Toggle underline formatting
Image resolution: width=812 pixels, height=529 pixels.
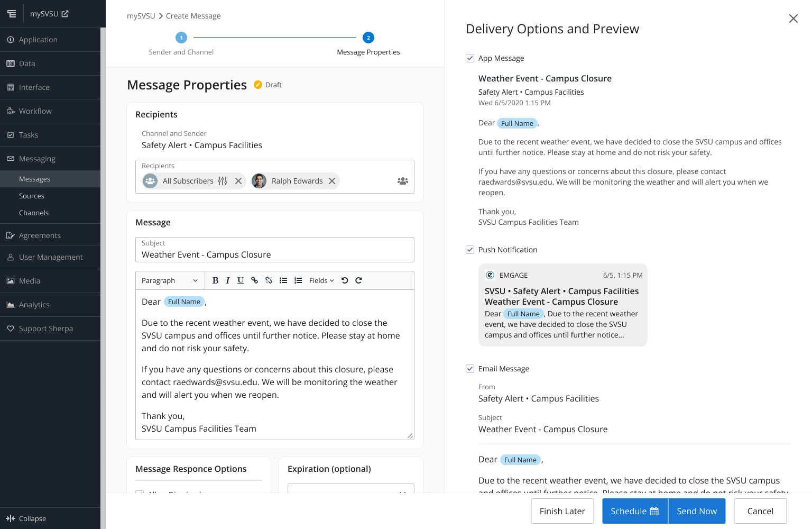[x=241, y=280]
